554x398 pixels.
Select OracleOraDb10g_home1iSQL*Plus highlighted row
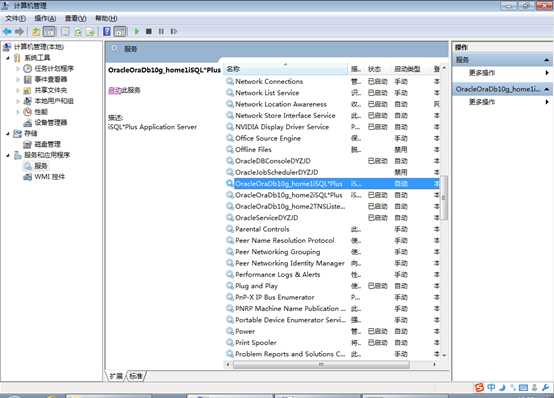[x=332, y=184]
